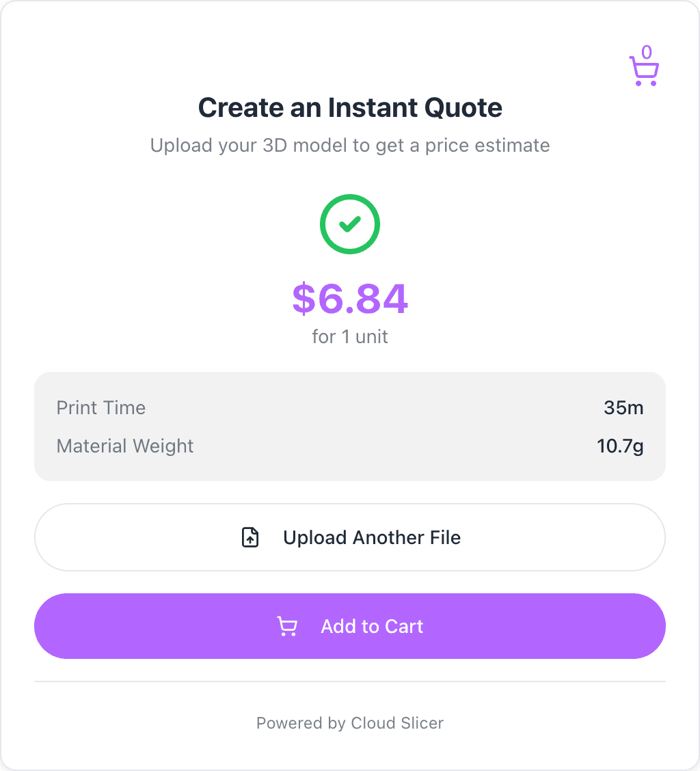The image size is (700, 771).
Task: Open the shopping cart icon
Action: 643,71
